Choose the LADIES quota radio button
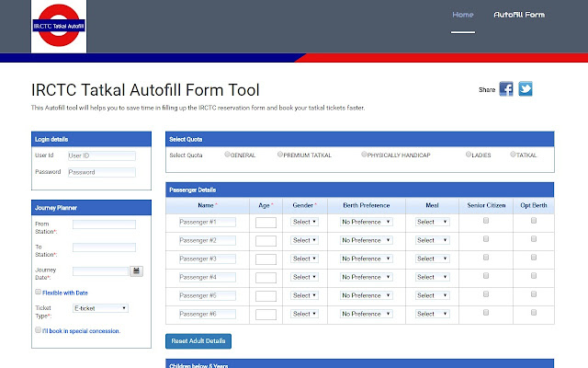 [x=469, y=155]
